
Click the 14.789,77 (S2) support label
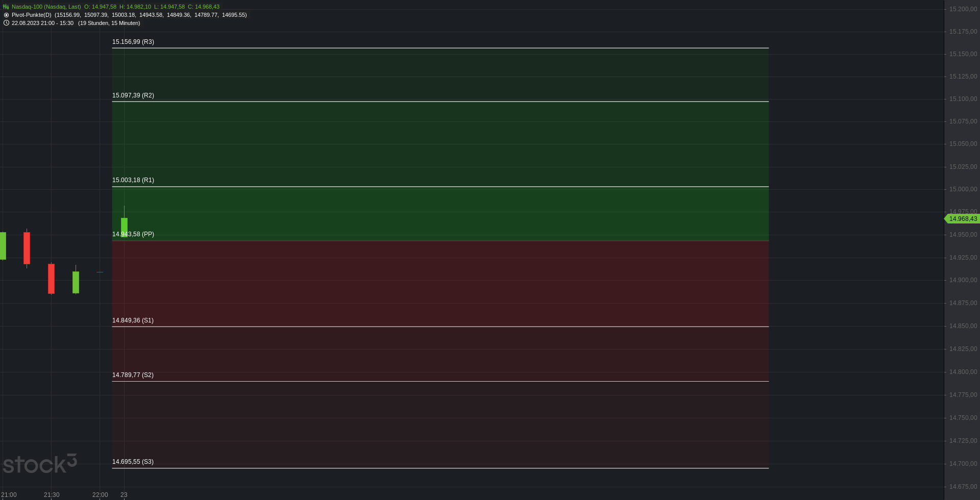[133, 375]
